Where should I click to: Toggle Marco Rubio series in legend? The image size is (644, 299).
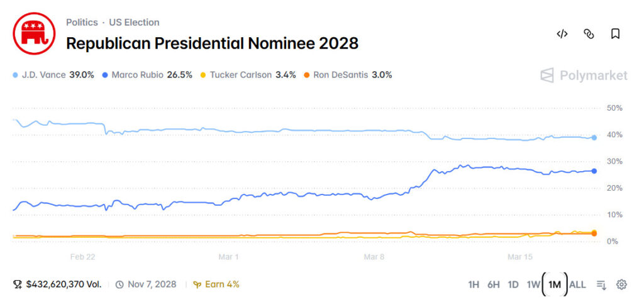[147, 75]
